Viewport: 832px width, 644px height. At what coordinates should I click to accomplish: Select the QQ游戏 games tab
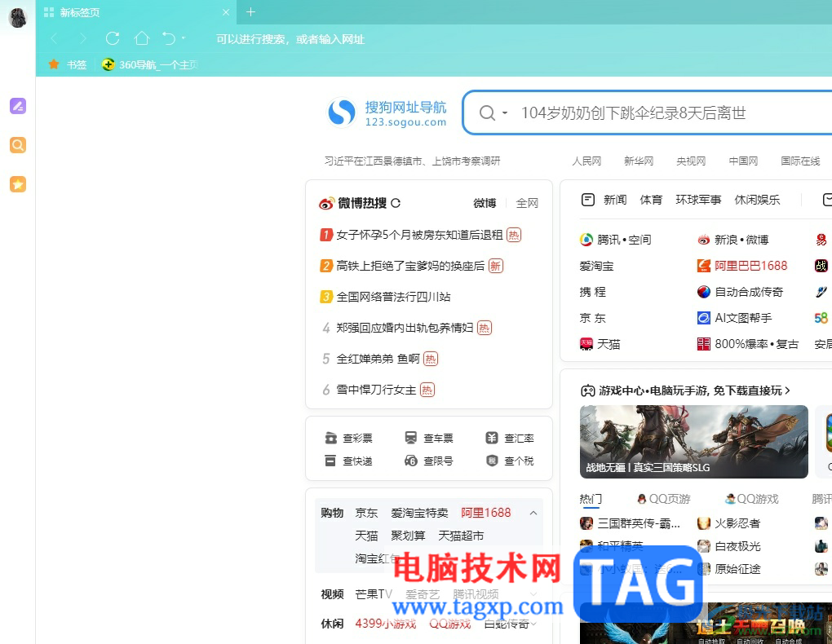pyautogui.click(x=752, y=499)
